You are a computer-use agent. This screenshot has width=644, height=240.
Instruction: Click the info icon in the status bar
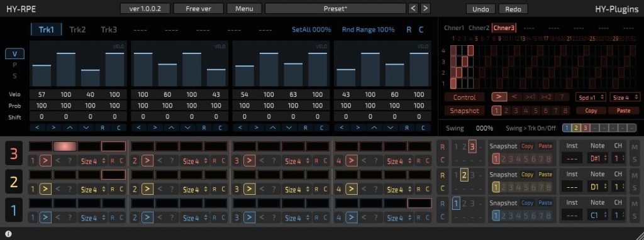(8, 234)
